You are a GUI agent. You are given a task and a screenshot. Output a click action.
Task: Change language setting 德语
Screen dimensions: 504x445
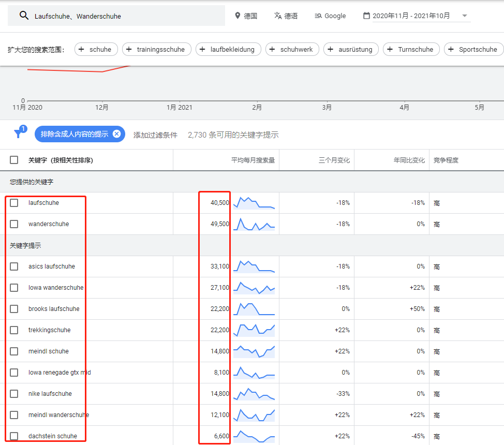click(286, 16)
